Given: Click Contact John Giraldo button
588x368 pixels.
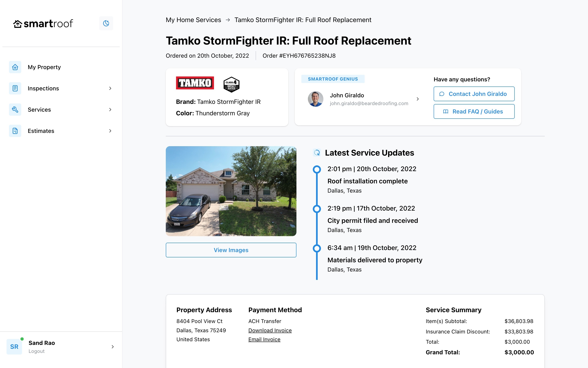Looking at the screenshot, I should tap(474, 94).
